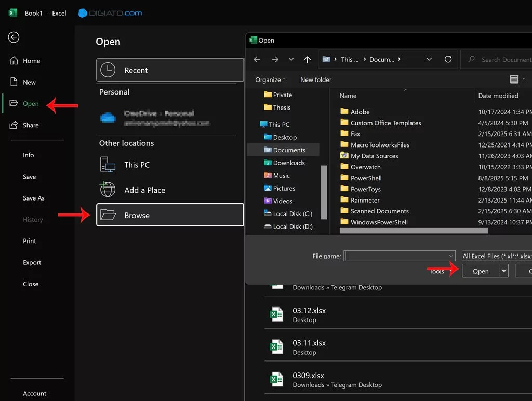The width and height of the screenshot is (532, 401).
Task: Open the Export page
Action: pyautogui.click(x=32, y=263)
